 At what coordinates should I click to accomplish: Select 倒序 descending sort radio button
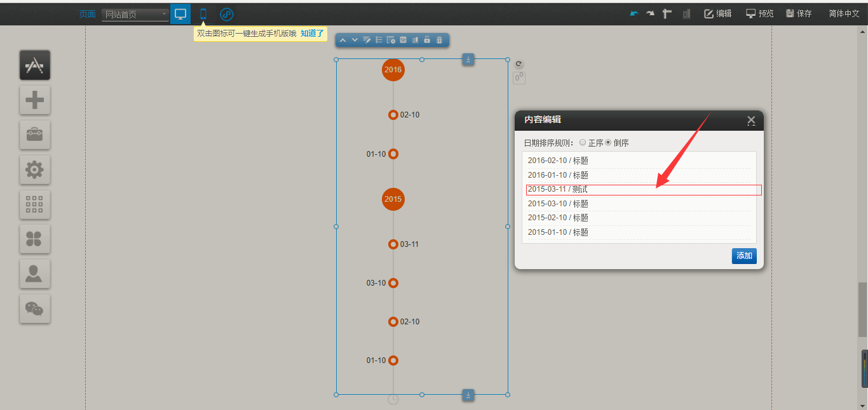(x=608, y=143)
